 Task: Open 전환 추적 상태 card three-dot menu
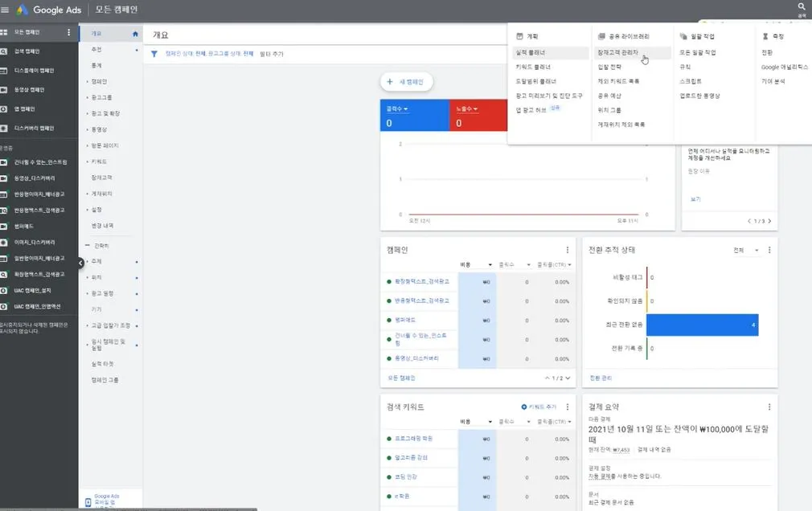(769, 250)
